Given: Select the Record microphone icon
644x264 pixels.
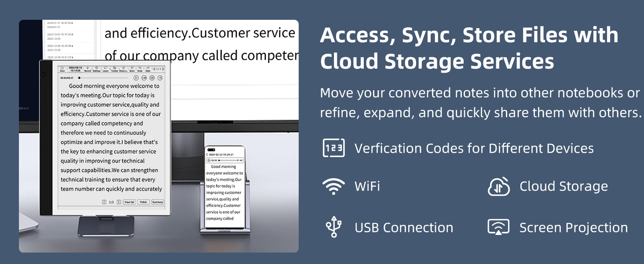Looking at the screenshot, I should 88,69.
